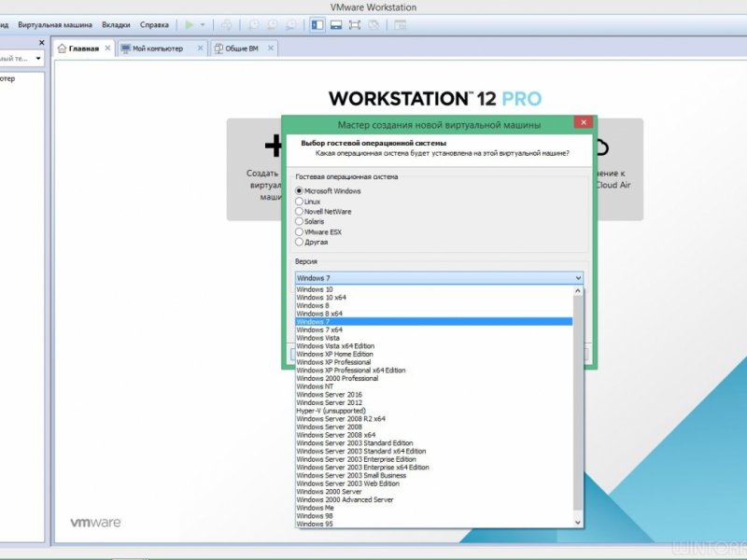Open the Виртуальная машина menu
This screenshot has height=560, width=747.
tap(55, 25)
